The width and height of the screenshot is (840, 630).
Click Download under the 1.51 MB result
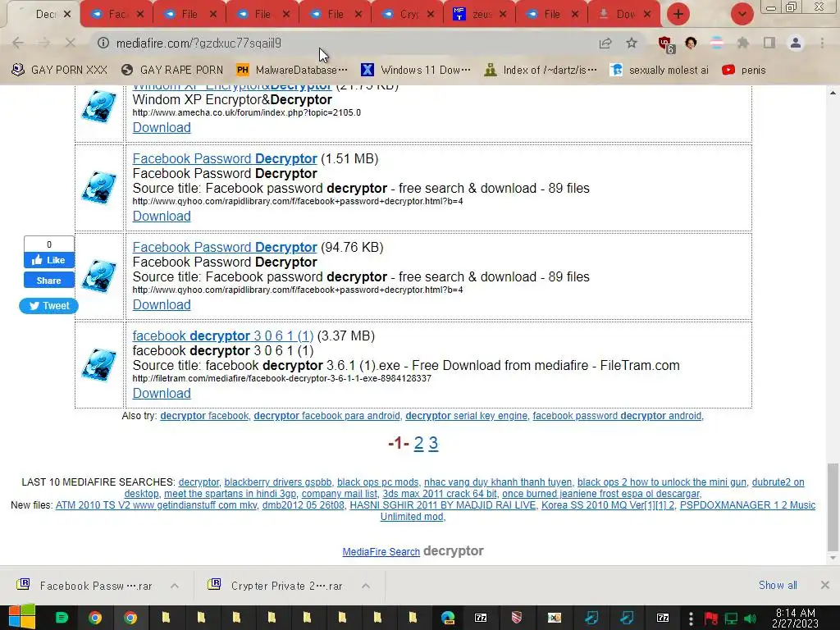[x=162, y=216]
